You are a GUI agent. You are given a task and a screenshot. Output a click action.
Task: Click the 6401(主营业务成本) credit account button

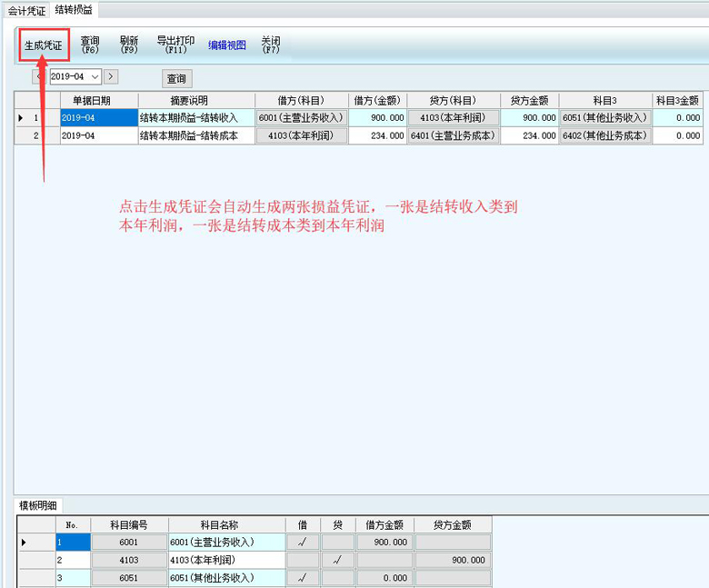pyautogui.click(x=452, y=135)
